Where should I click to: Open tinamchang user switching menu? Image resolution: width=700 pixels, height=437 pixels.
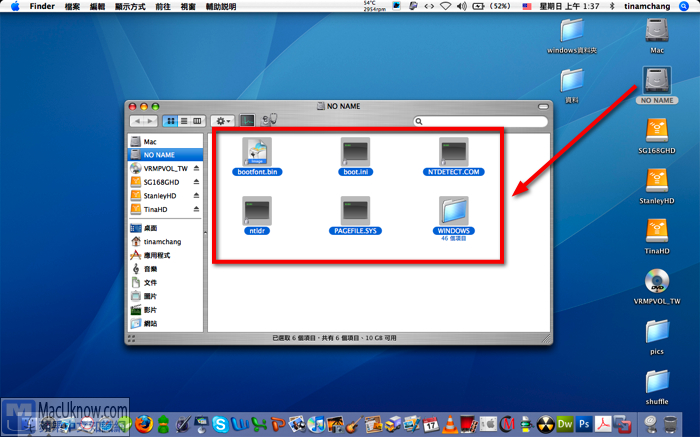pyautogui.click(x=647, y=6)
